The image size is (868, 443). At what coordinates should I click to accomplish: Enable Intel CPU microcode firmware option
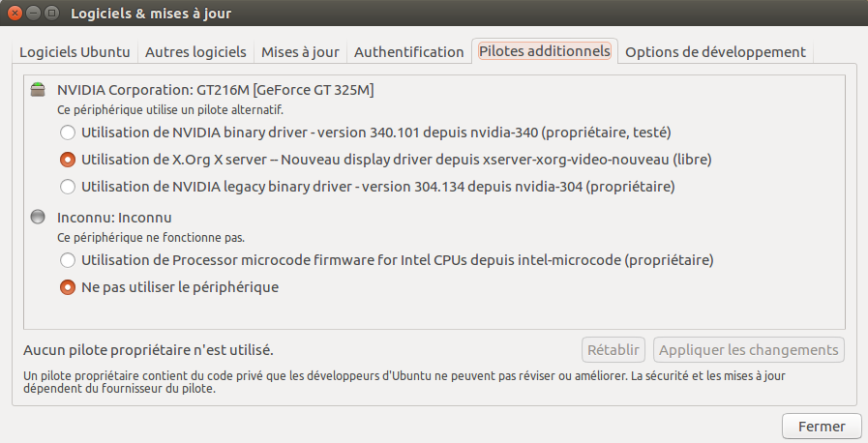point(67,259)
